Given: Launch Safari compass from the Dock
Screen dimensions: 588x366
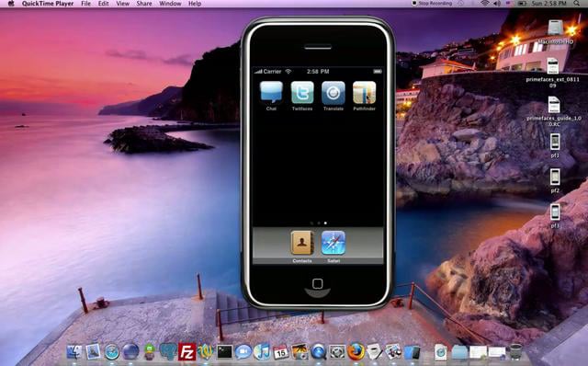Looking at the screenshot, I should [x=112, y=352].
